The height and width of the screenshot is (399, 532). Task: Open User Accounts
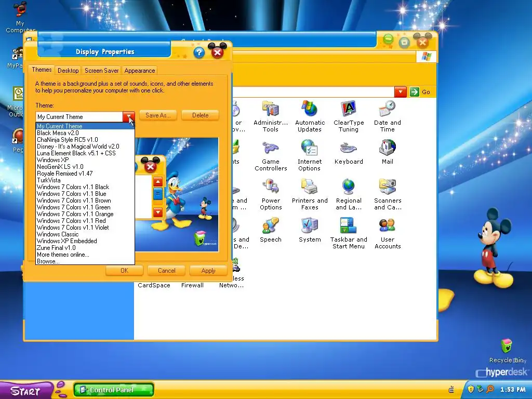click(x=388, y=233)
